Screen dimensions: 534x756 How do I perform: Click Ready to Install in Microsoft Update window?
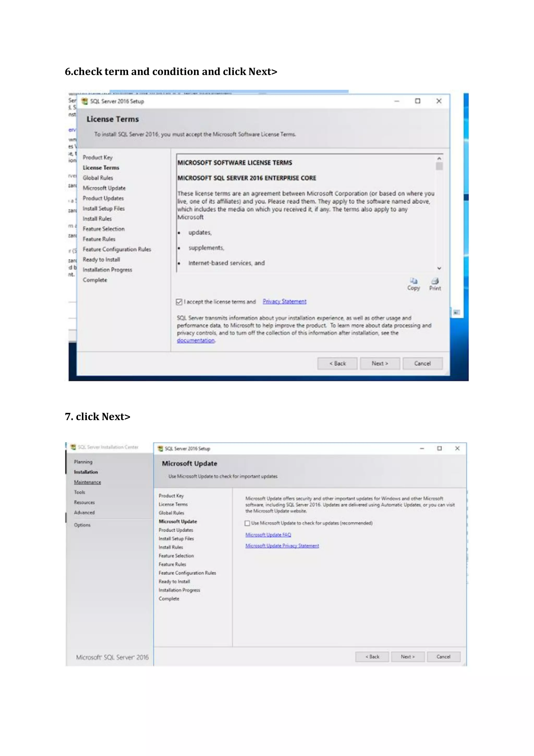[x=174, y=581]
